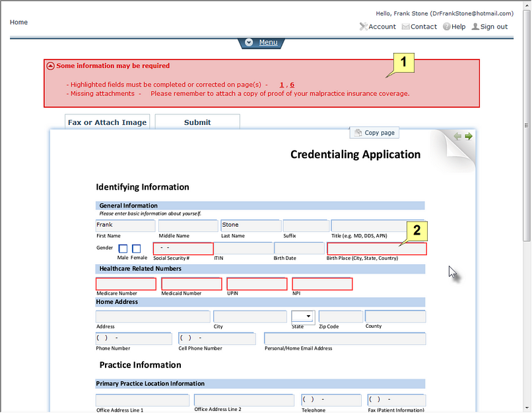
Task: Select the Submit tab
Action: pyautogui.click(x=197, y=122)
